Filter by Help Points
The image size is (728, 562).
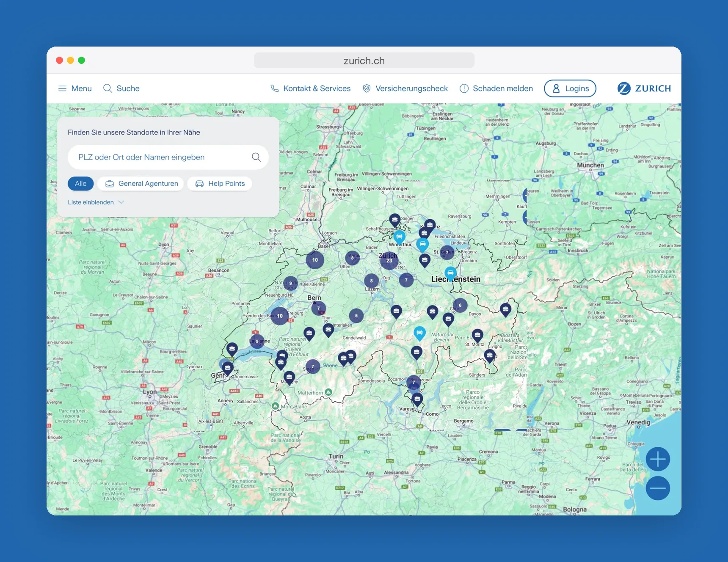[220, 184]
